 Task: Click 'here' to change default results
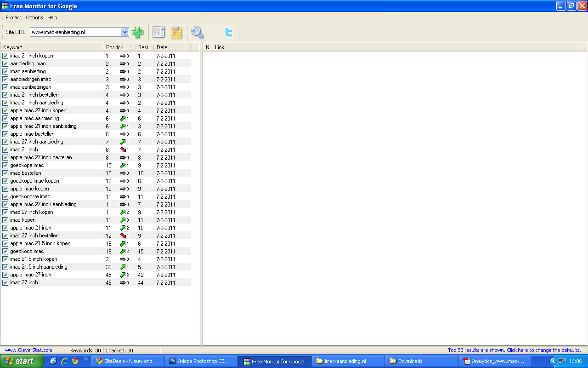point(523,350)
